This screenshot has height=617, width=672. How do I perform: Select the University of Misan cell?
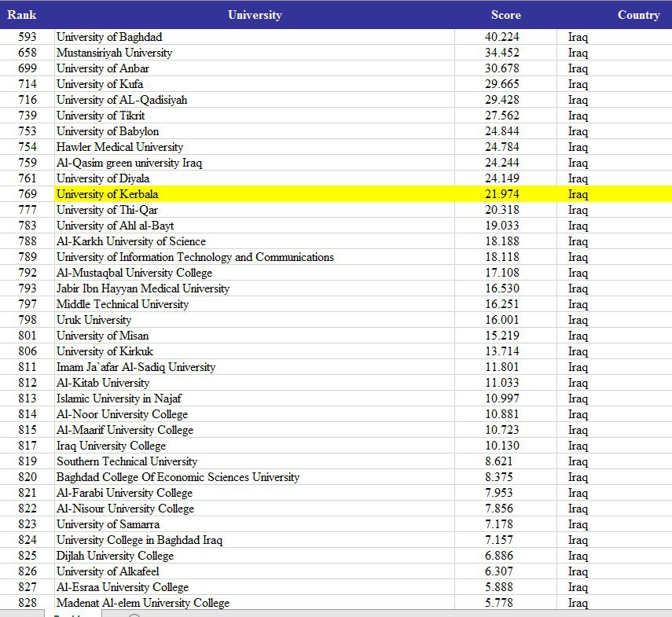pos(255,336)
